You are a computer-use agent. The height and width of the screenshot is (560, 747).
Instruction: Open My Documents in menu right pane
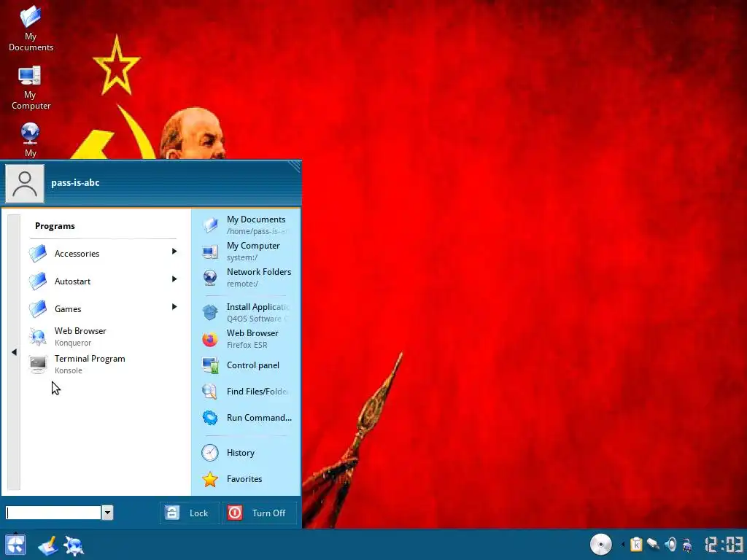click(x=247, y=225)
